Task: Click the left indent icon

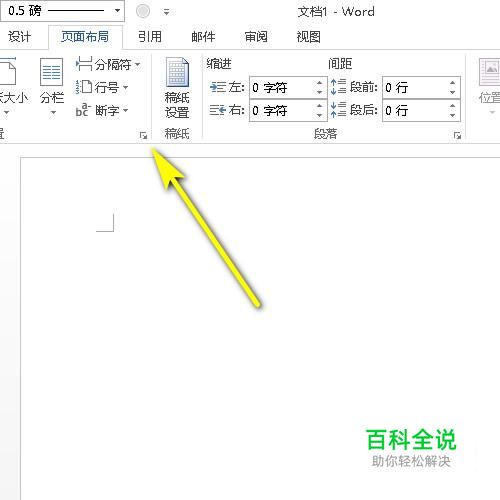Action: click(218, 87)
